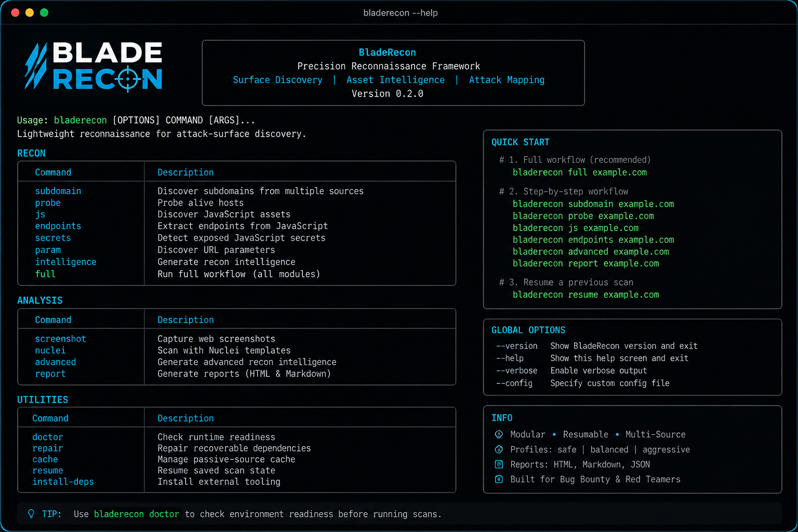Screen dimensions: 798x532
Task: Select 'js' in the RECON command table
Action: (x=40, y=215)
